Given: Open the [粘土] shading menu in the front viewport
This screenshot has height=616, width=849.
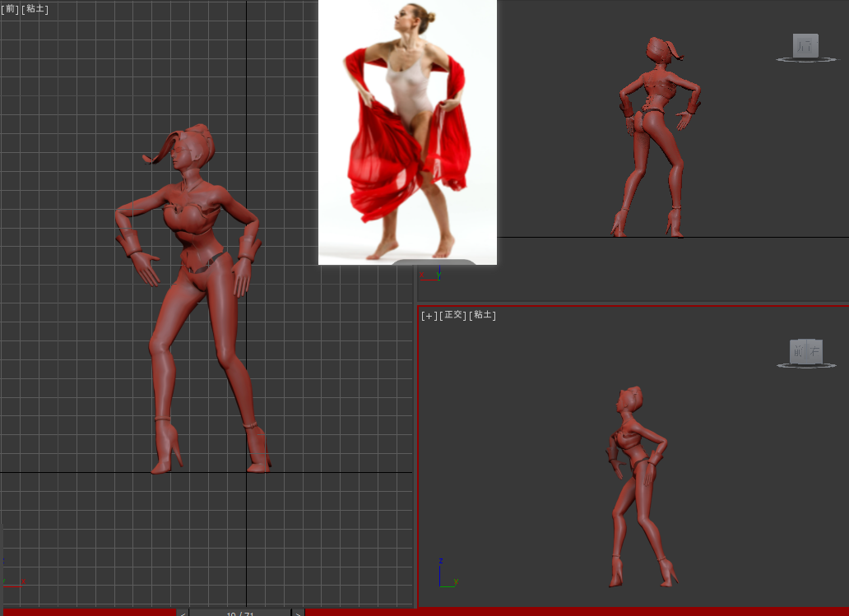Looking at the screenshot, I should point(35,9).
